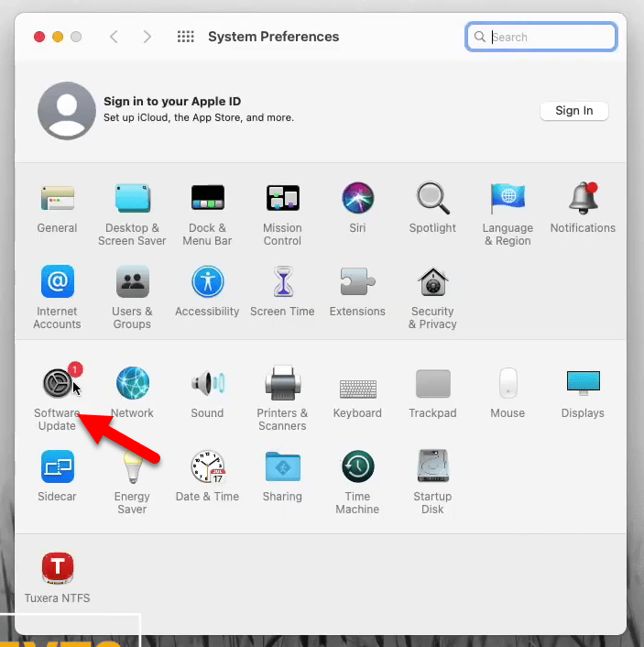
Task: Open Desktop & Screen Saver preferences
Action: (133, 198)
